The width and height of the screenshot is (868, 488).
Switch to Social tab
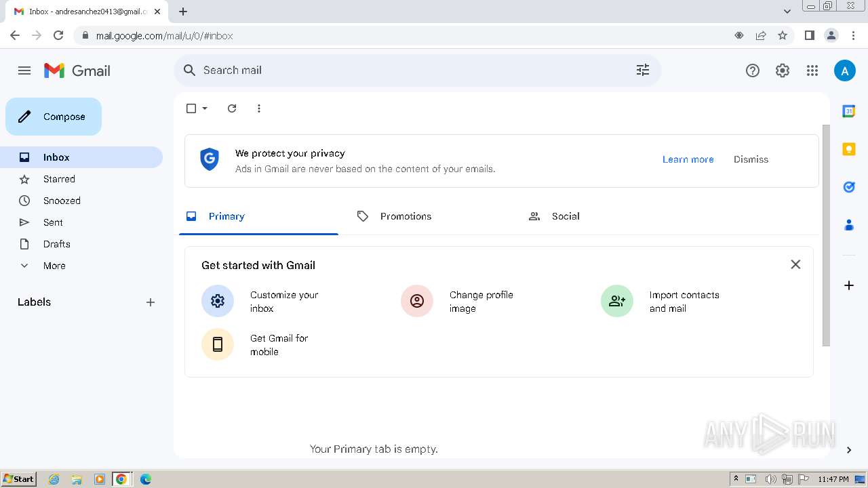click(x=601, y=216)
